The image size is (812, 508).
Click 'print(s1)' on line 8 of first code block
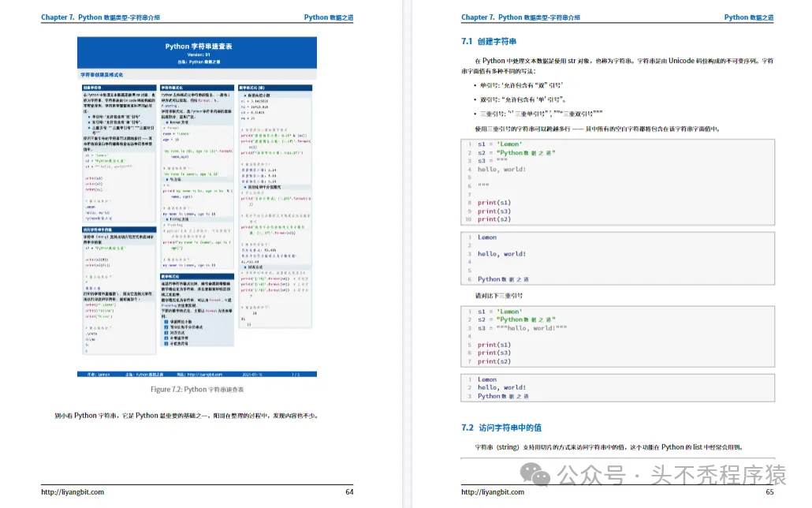coord(494,203)
